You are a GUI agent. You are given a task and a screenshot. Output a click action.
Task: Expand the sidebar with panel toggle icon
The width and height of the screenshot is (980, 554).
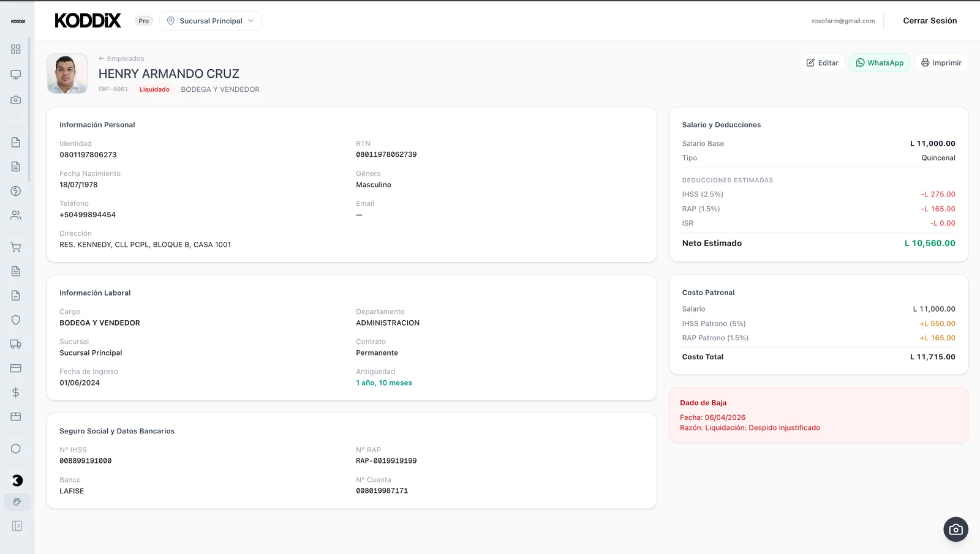click(17, 526)
